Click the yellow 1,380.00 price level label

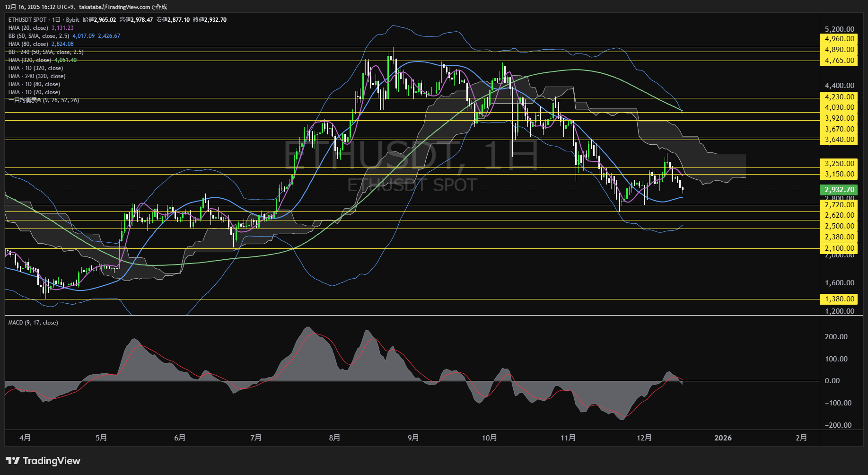pos(838,299)
